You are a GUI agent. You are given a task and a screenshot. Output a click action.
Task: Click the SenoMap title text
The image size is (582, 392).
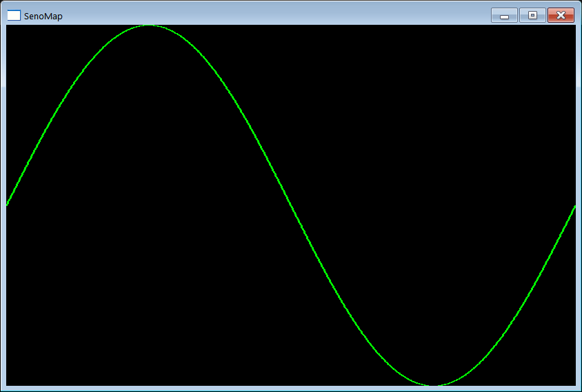[43, 17]
